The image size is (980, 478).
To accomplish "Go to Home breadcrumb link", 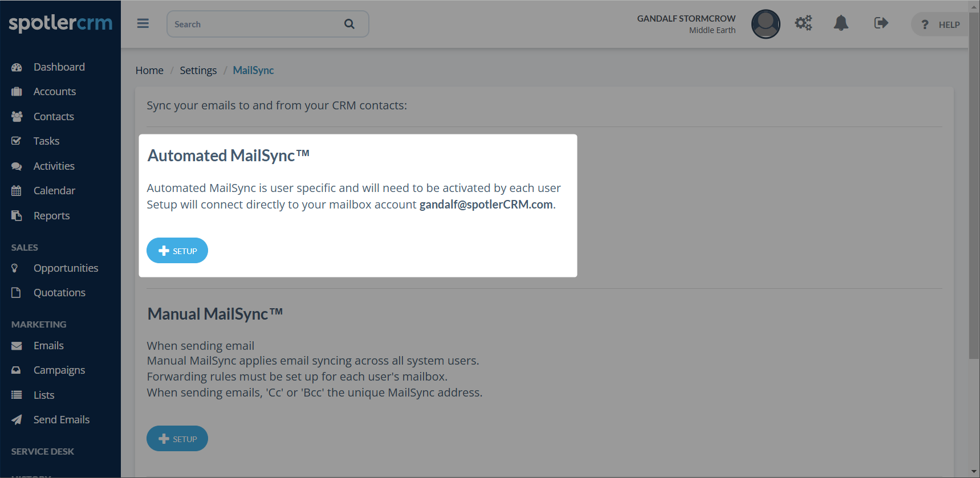I will 149,70.
